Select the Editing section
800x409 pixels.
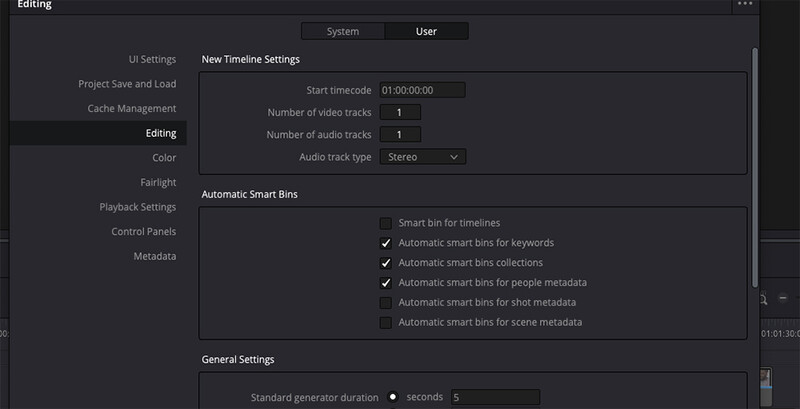[x=98, y=133]
